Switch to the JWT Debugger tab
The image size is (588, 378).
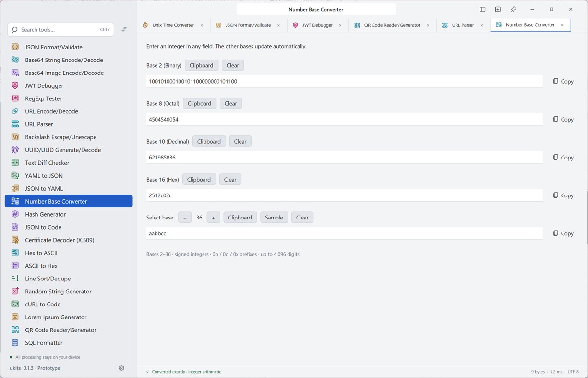pyautogui.click(x=317, y=25)
